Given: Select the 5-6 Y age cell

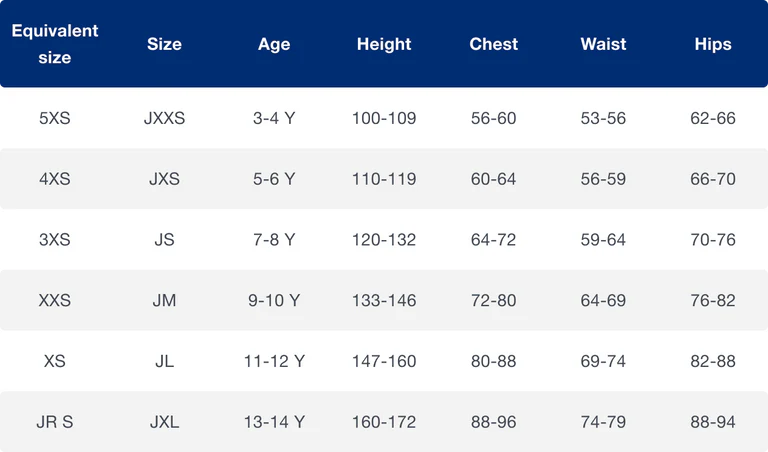Looking at the screenshot, I should coord(274,179).
